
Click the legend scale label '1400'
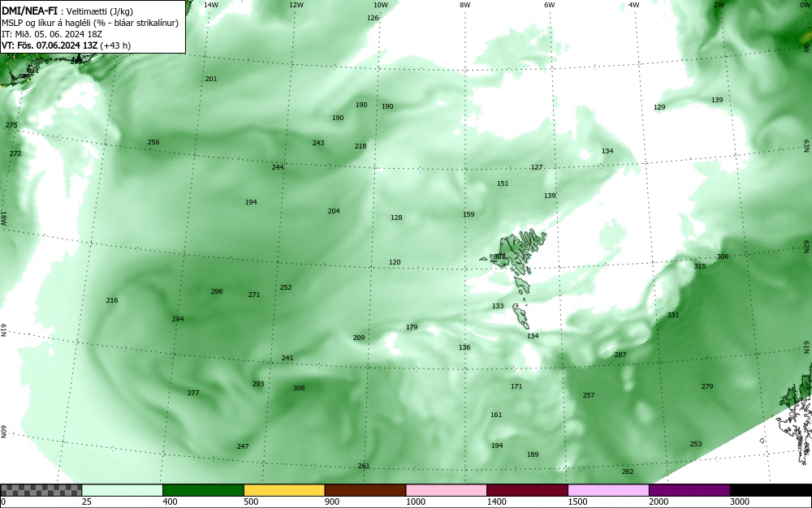pyautogui.click(x=496, y=502)
